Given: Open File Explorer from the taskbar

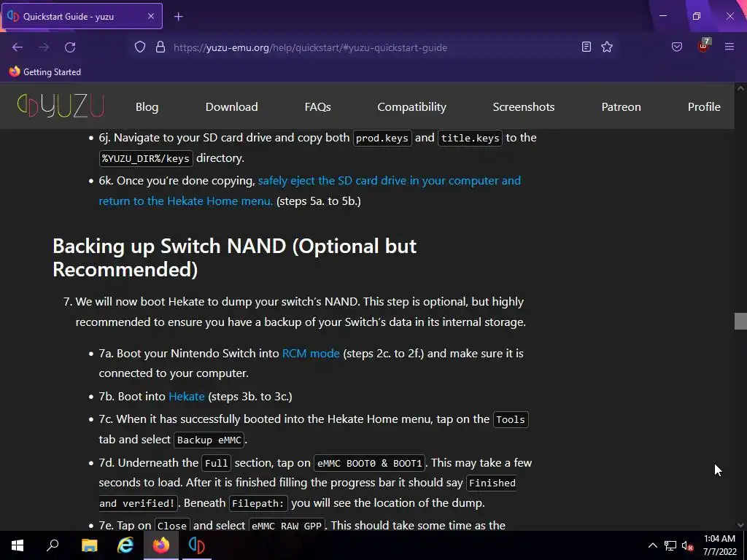Looking at the screenshot, I should pyautogui.click(x=89, y=545).
